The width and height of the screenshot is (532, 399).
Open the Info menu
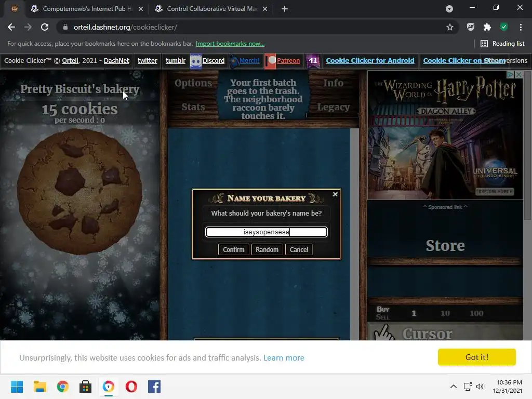coord(333,83)
